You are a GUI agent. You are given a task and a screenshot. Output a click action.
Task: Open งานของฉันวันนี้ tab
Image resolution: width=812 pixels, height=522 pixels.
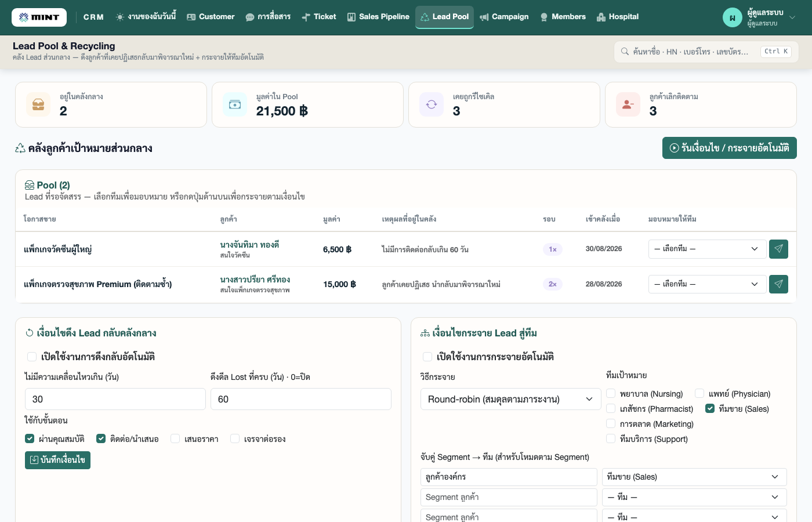tap(146, 17)
